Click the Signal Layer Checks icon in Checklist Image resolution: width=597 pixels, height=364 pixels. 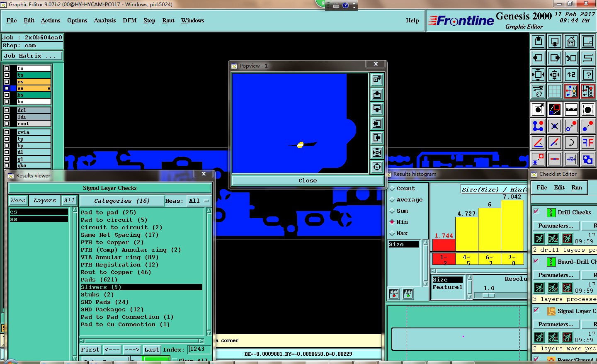(x=551, y=311)
